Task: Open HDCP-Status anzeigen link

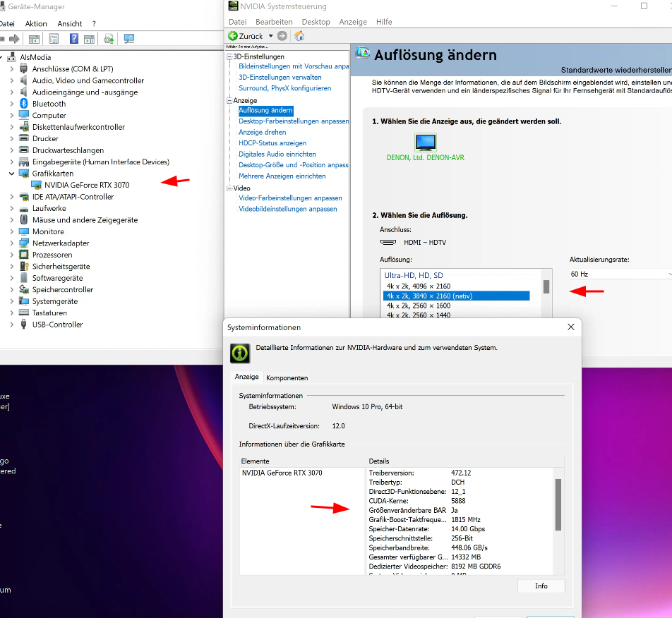Action: pyautogui.click(x=272, y=143)
